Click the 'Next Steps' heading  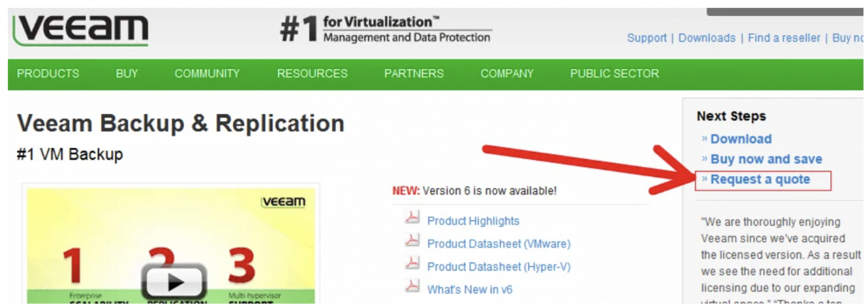(x=731, y=117)
